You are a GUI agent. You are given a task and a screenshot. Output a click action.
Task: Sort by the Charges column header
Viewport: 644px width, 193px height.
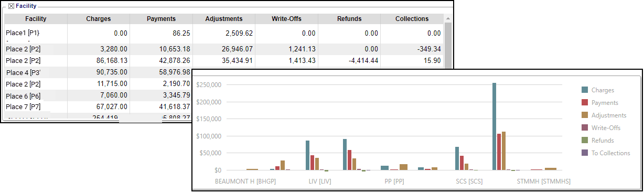(99, 19)
